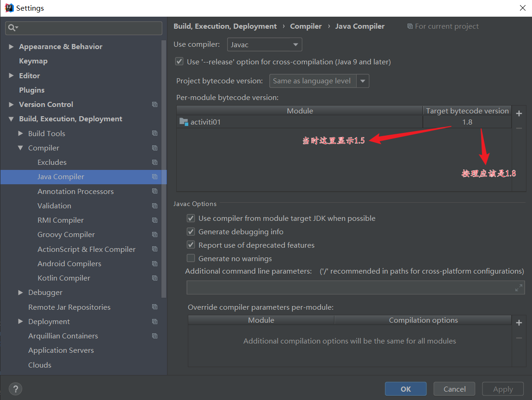Select the activiti01 module row
Viewport: 532px width, 400px height.
[x=344, y=122]
